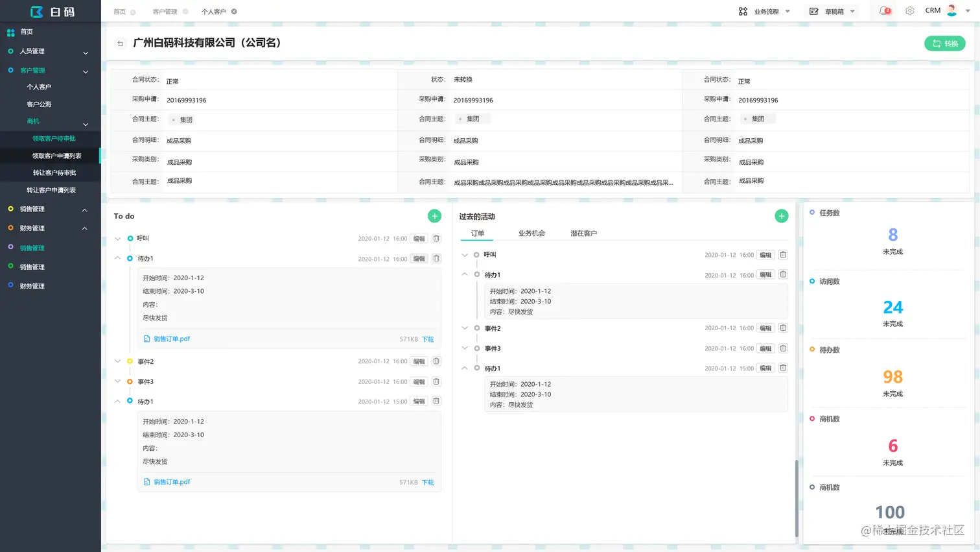
Task: Download the PDF under the 15:00 待办1 item
Action: point(428,483)
